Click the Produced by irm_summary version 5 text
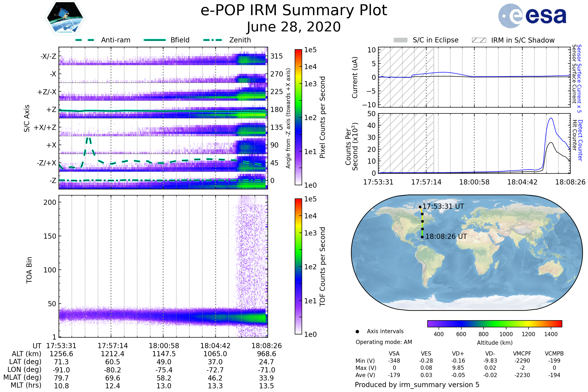Viewport: 588px width, 392px height. (417, 385)
